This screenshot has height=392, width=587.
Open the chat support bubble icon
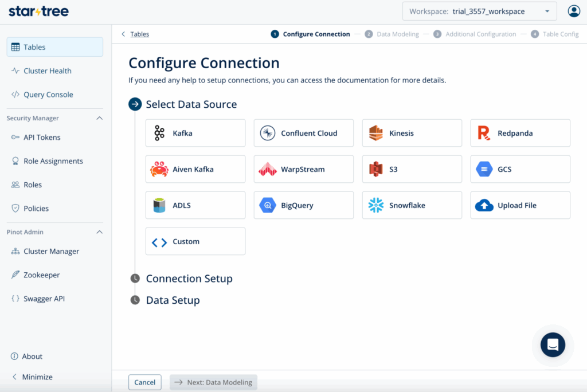pyautogui.click(x=553, y=344)
